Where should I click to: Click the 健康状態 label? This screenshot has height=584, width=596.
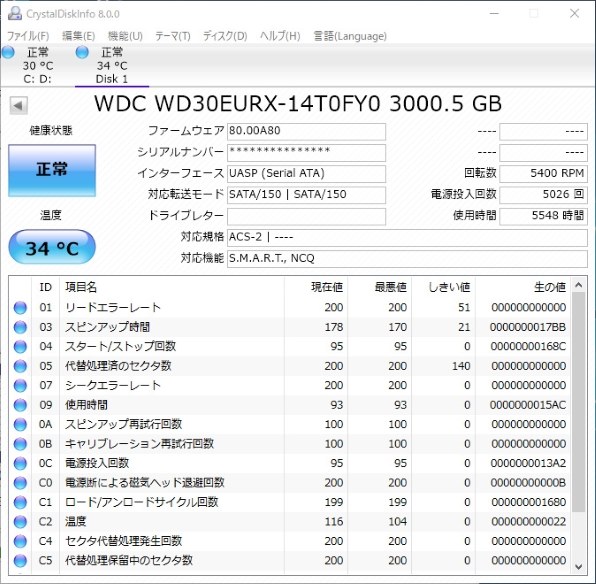[51, 131]
